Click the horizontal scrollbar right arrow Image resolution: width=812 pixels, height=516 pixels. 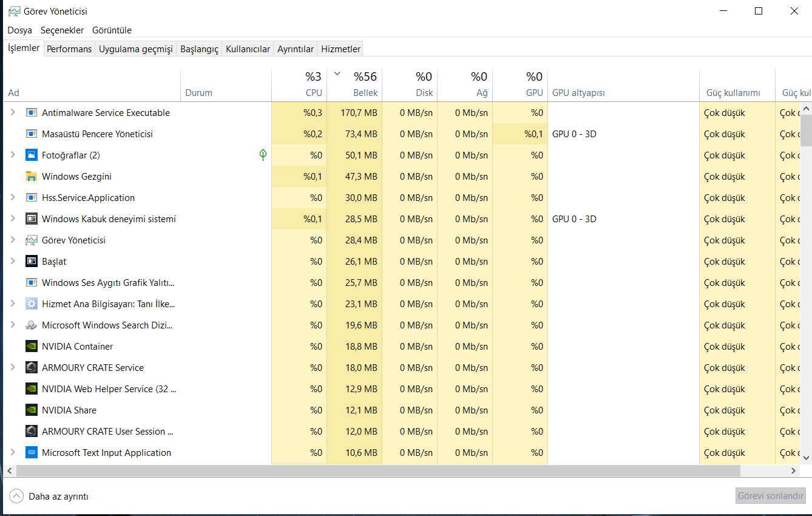tap(794, 471)
